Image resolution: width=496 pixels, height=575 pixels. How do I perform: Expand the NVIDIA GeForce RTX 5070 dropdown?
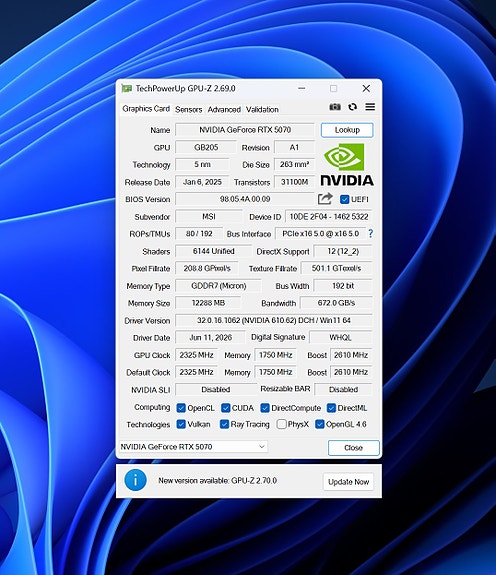point(194,447)
